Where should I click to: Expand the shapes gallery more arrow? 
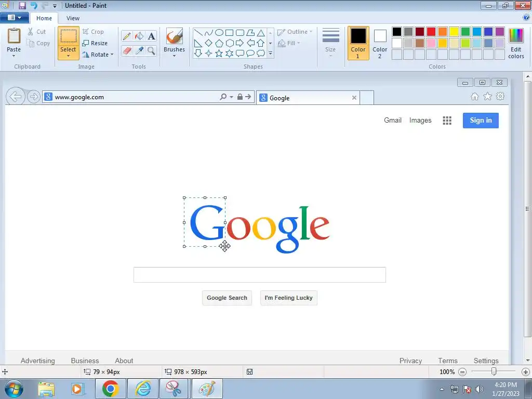pyautogui.click(x=270, y=54)
